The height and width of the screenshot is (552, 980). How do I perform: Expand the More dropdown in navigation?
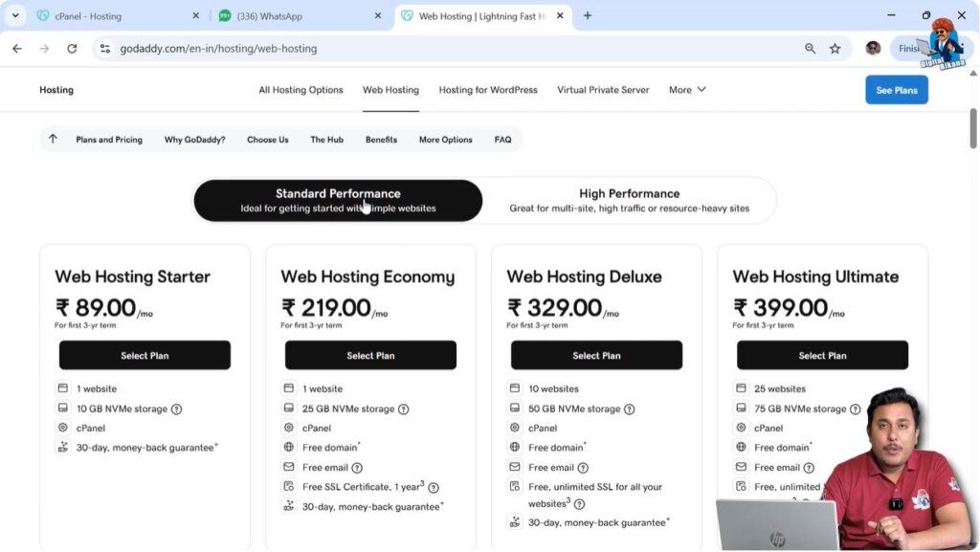[x=687, y=90]
